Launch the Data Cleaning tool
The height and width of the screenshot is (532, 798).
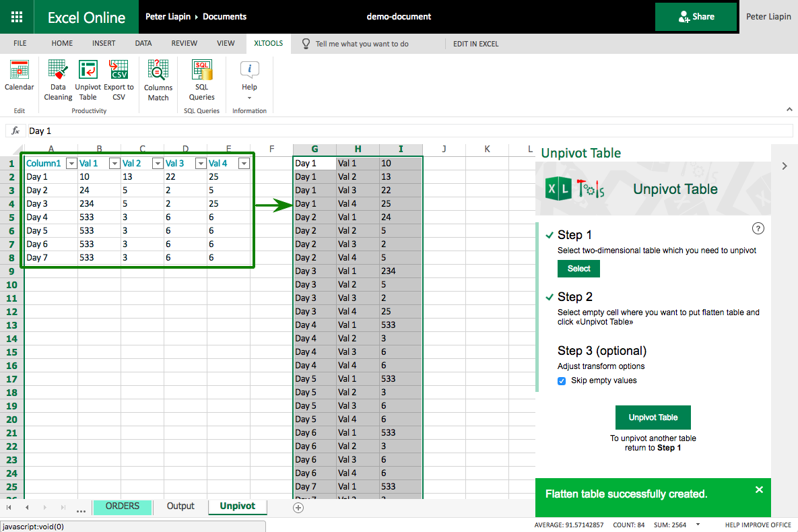click(x=57, y=80)
